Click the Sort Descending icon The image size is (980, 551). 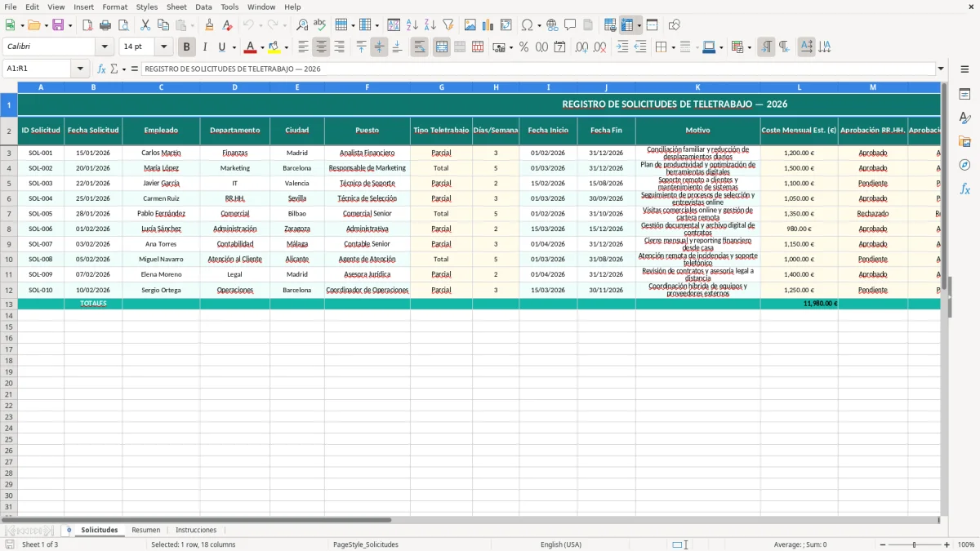[430, 25]
